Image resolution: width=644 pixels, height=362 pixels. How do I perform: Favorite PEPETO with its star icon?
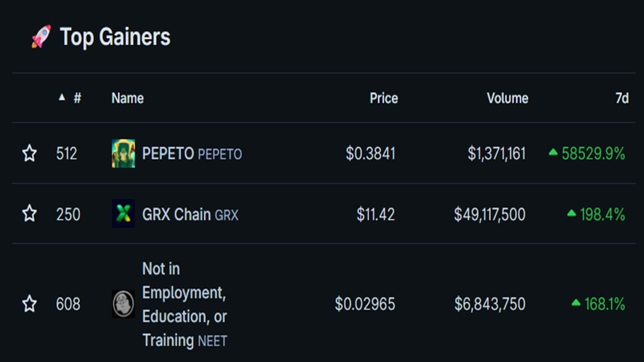click(30, 153)
